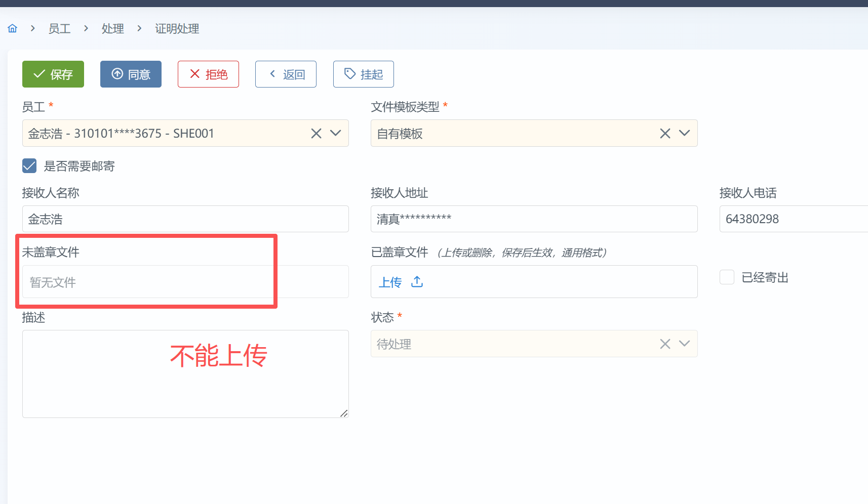Image resolution: width=868 pixels, height=504 pixels.
Task: Click the 上传 link for 已盖章文件
Action: tap(390, 282)
